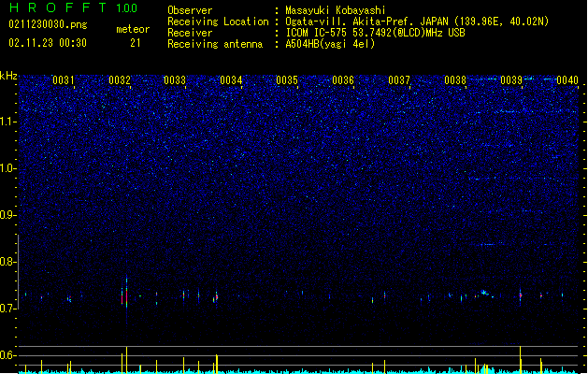The image size is (588, 374).
Task: Click the 0036 time marker
Action: click(x=343, y=79)
